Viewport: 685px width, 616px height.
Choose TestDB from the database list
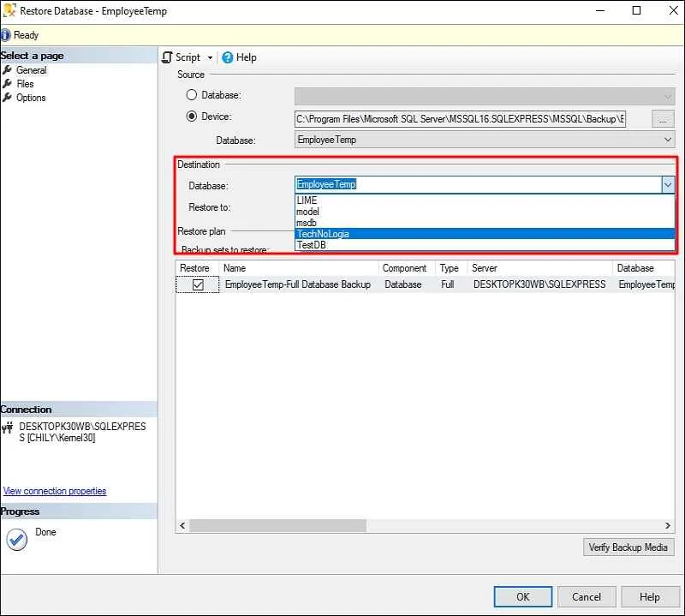(x=485, y=245)
